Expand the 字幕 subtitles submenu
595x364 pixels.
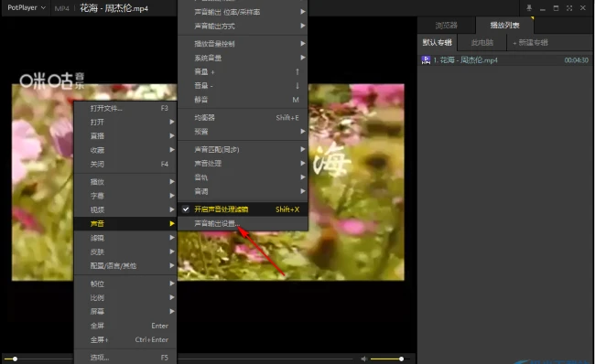pos(125,196)
